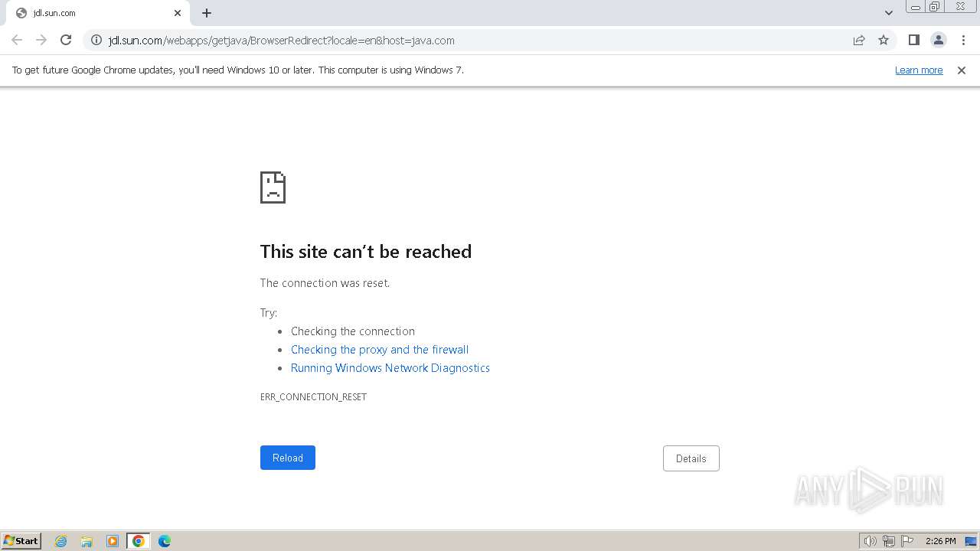This screenshot has width=980, height=551.
Task: Restore down the Chrome window
Action: point(935,7)
